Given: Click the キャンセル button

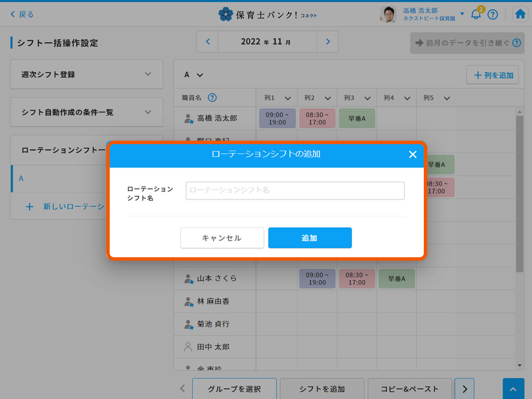Looking at the screenshot, I should tap(222, 238).
